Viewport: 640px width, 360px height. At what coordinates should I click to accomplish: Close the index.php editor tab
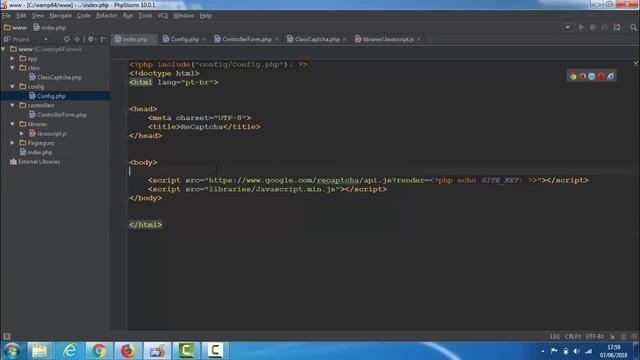(152, 39)
